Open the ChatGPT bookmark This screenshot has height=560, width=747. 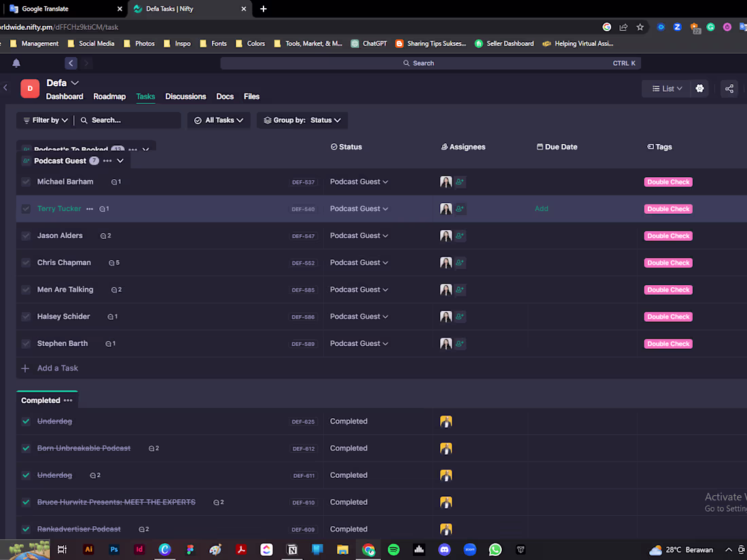click(369, 43)
